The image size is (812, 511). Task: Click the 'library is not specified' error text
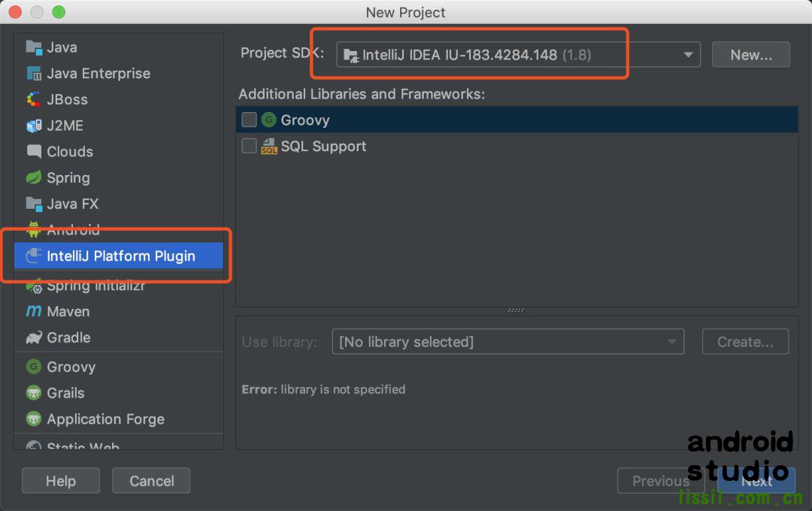click(343, 389)
